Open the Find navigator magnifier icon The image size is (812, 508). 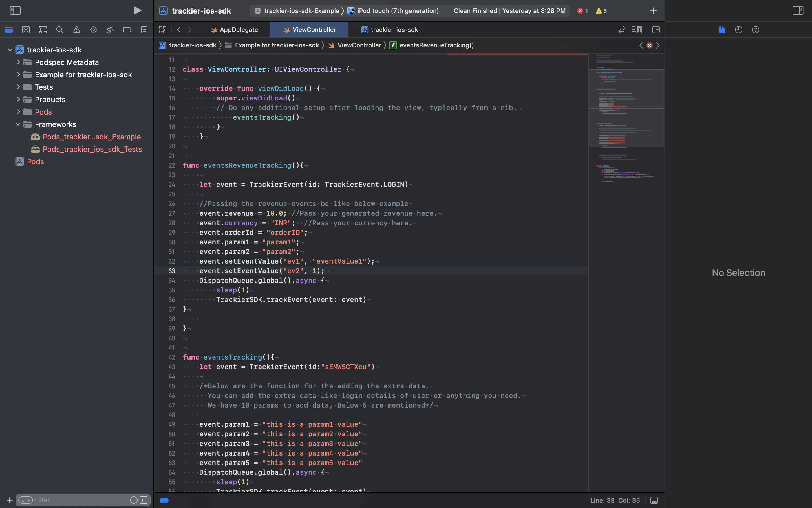[x=60, y=30]
